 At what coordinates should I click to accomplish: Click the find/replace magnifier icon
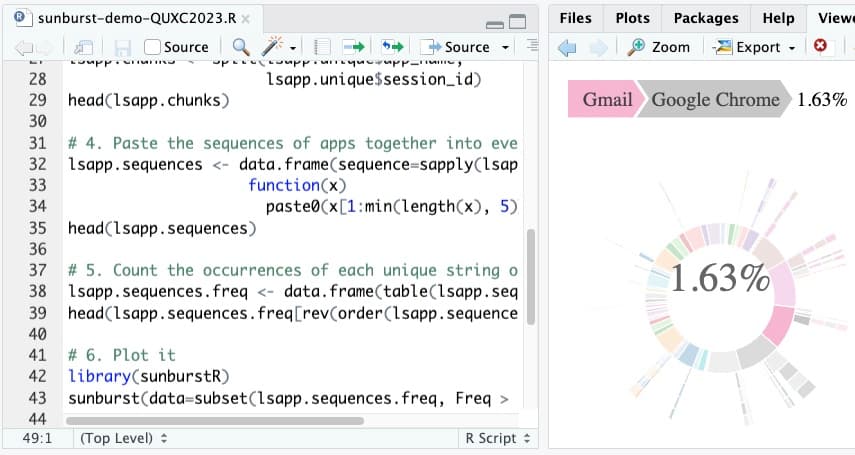240,47
